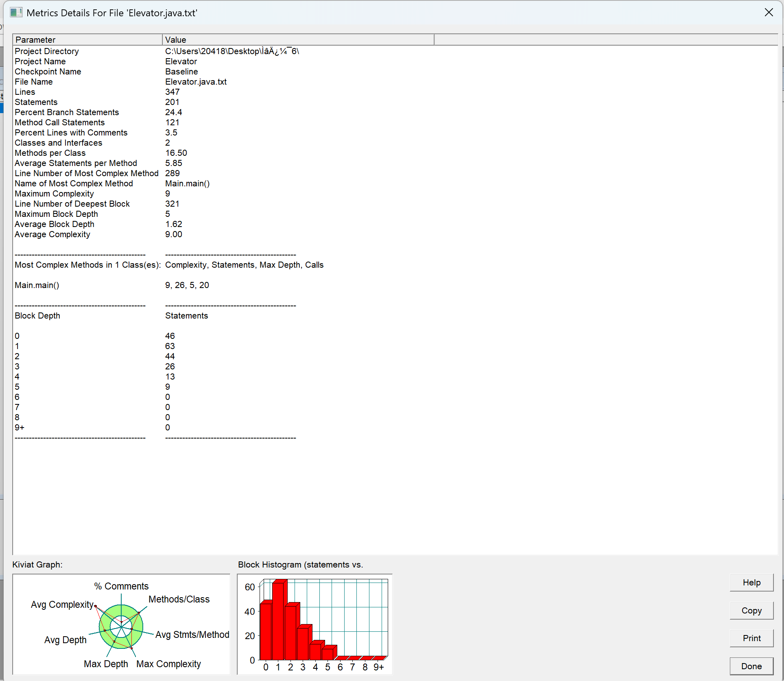Click the Main.main() complex method row
This screenshot has height=681, width=784.
[37, 285]
